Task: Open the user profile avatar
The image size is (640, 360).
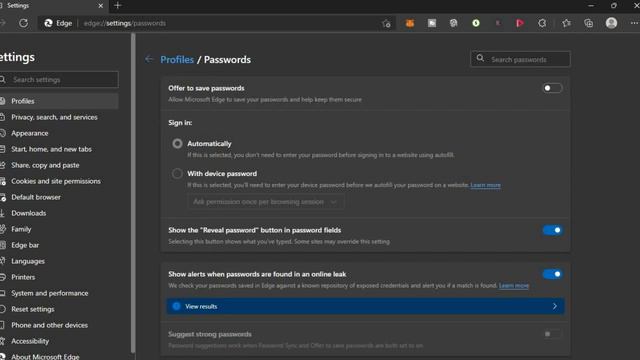Action: coord(611,23)
